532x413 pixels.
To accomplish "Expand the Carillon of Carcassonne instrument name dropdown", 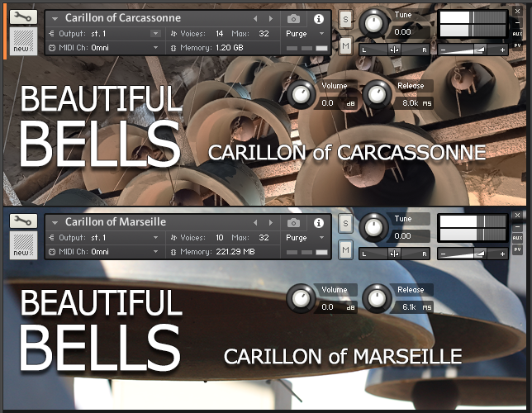I will pos(55,18).
